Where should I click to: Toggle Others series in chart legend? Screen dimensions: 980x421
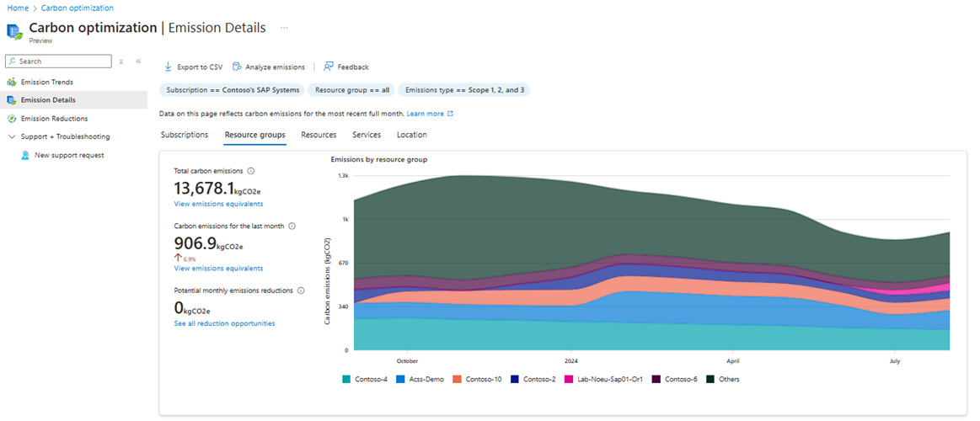tap(728, 379)
